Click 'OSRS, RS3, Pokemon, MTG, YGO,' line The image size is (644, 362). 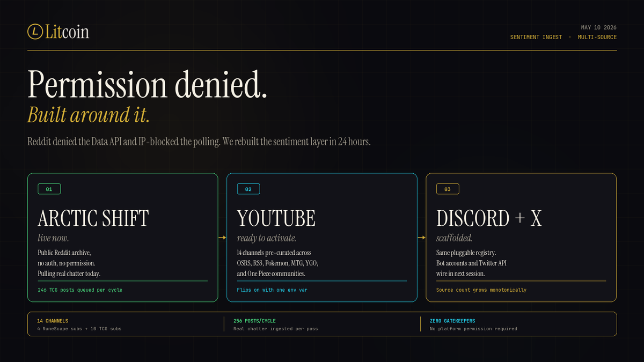[278, 263]
